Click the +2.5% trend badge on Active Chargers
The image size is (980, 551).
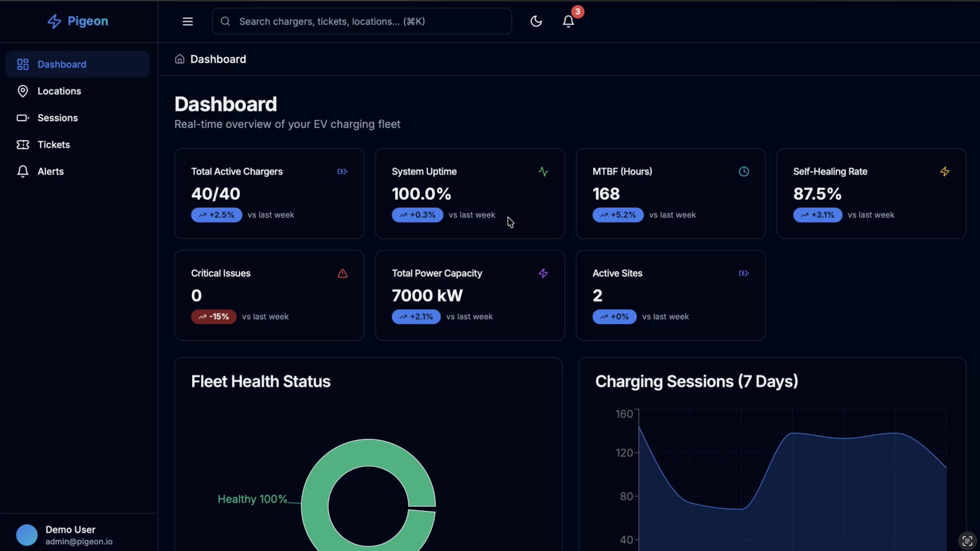click(217, 215)
